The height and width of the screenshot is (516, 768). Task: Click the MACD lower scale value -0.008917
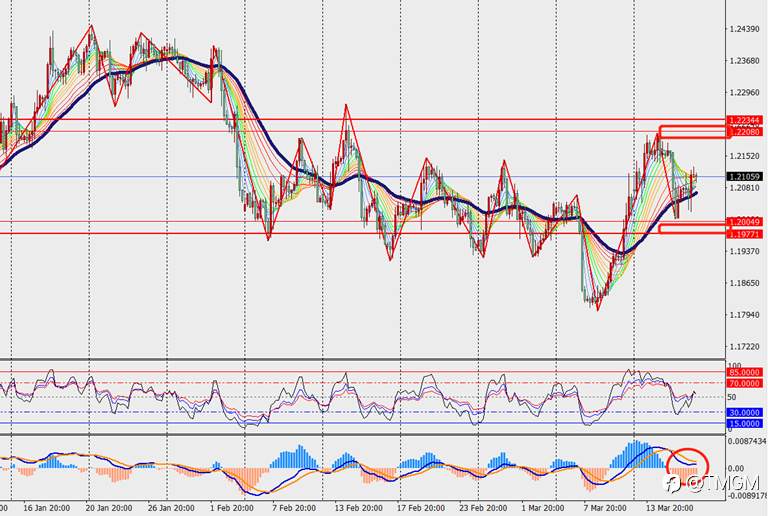click(747, 495)
